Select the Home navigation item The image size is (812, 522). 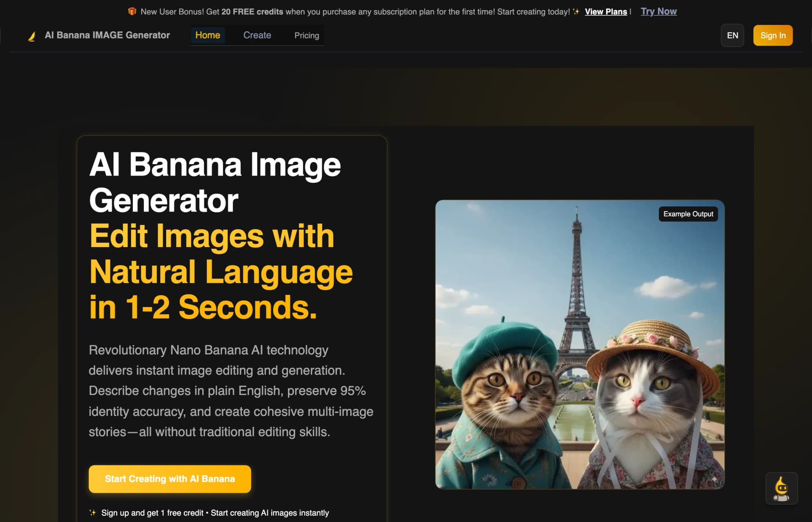pyautogui.click(x=208, y=35)
